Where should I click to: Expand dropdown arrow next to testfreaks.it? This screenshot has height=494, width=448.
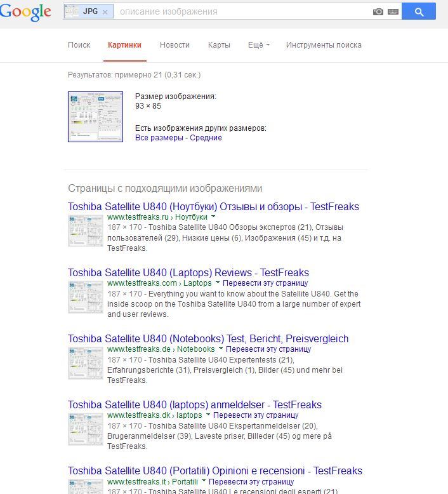204,481
